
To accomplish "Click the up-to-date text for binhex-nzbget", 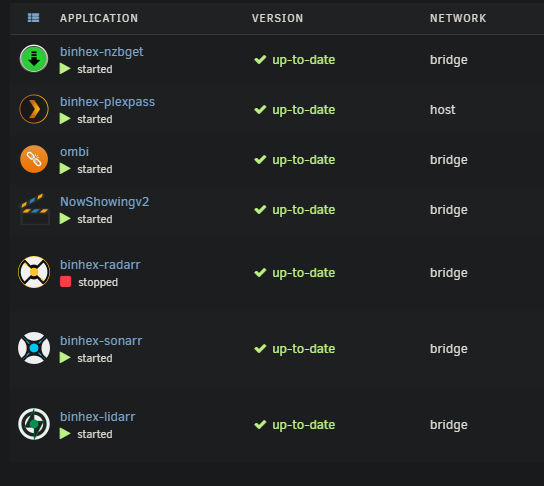I will (x=304, y=60).
